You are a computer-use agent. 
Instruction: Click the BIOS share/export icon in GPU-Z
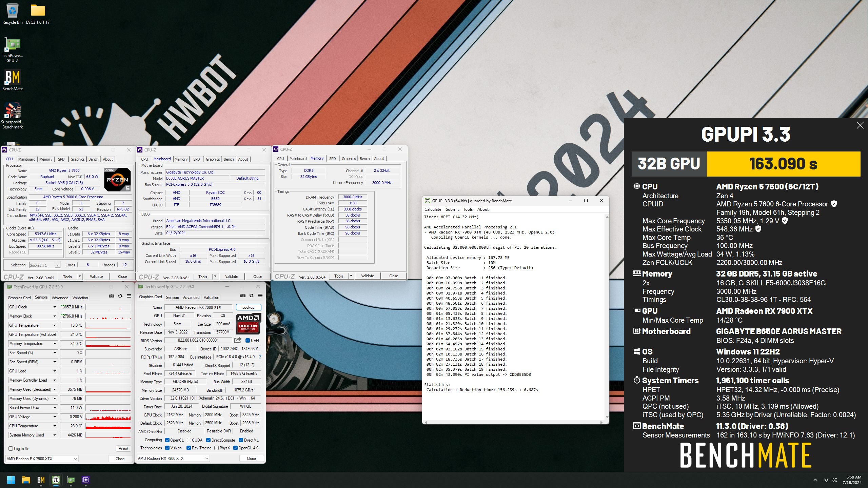point(238,340)
